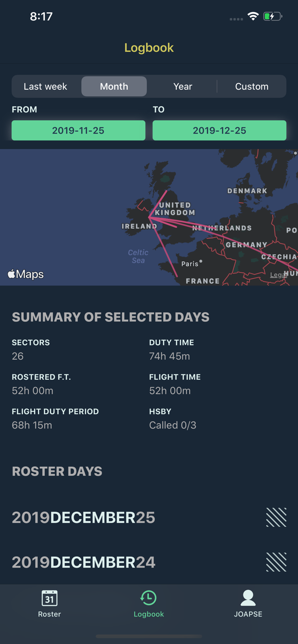298x644 pixels.
Task: Tap striped icon for December 24
Action: pos(276,562)
